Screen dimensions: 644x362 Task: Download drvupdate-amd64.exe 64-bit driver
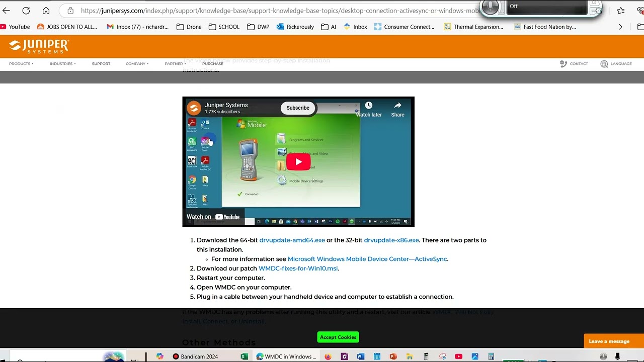[x=292, y=240]
